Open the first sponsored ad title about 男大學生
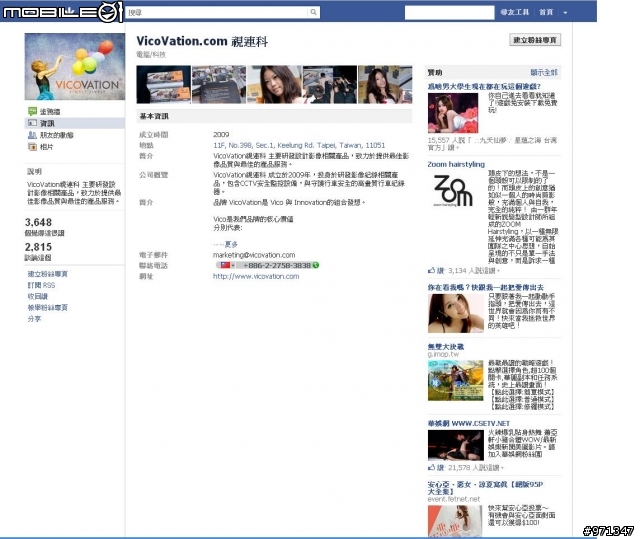 pos(484,86)
